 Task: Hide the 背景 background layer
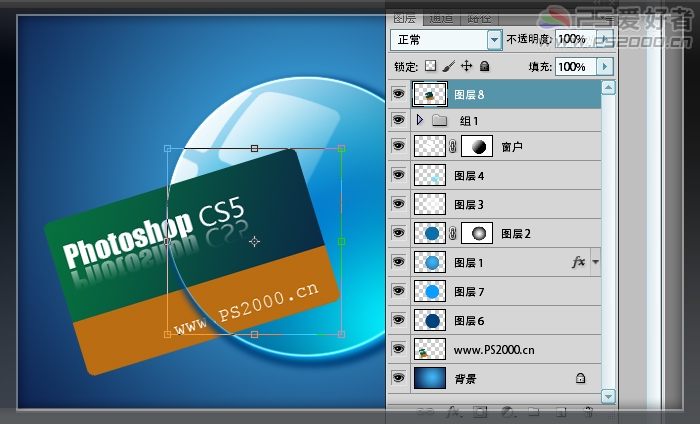click(x=398, y=378)
